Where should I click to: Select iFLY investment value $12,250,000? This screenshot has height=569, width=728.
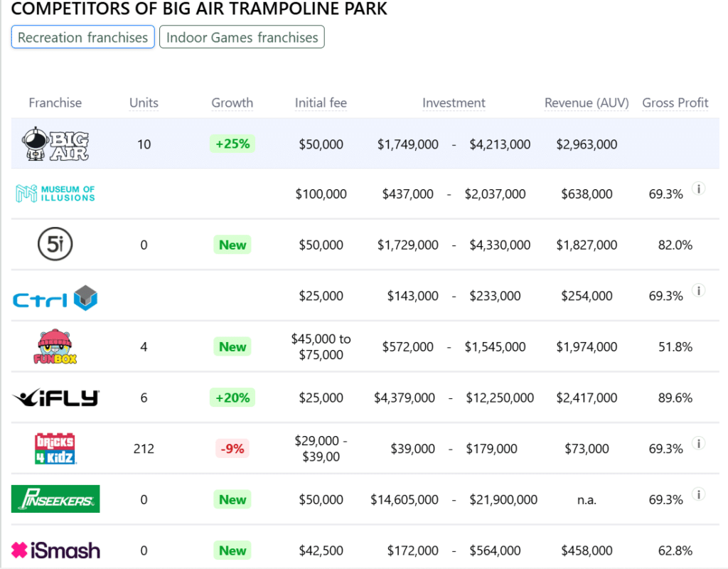500,398
